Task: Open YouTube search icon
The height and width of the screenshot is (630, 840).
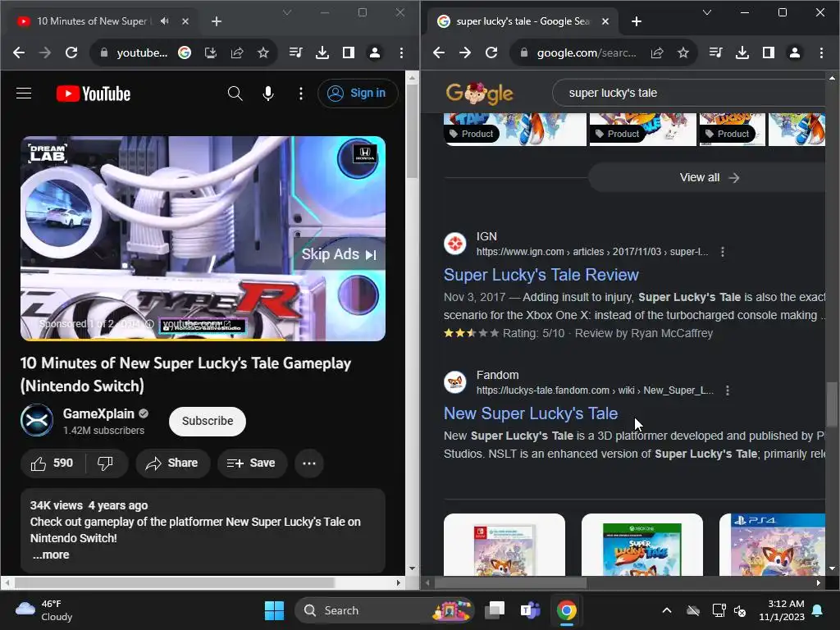Action: tap(235, 94)
